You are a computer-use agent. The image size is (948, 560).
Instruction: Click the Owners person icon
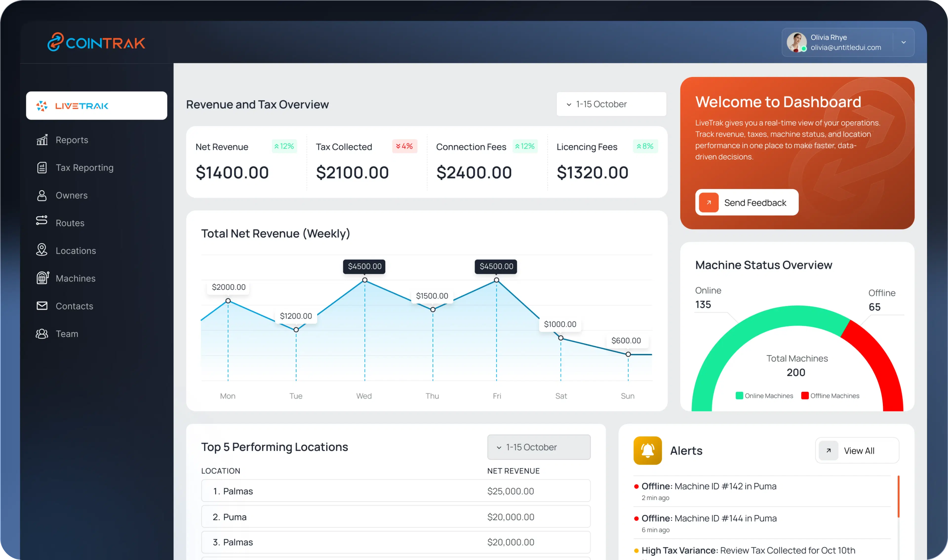(x=42, y=196)
